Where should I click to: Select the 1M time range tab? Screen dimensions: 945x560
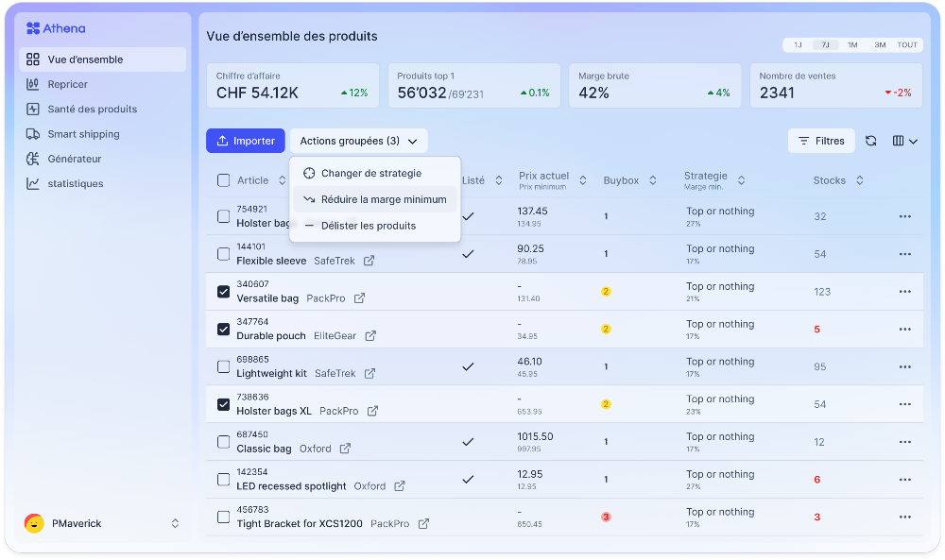pos(852,45)
